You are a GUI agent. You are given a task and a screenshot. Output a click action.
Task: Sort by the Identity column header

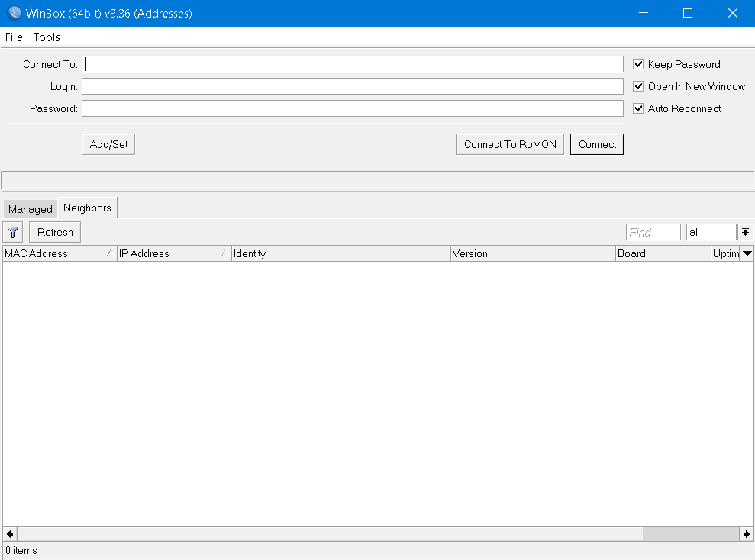pos(341,253)
